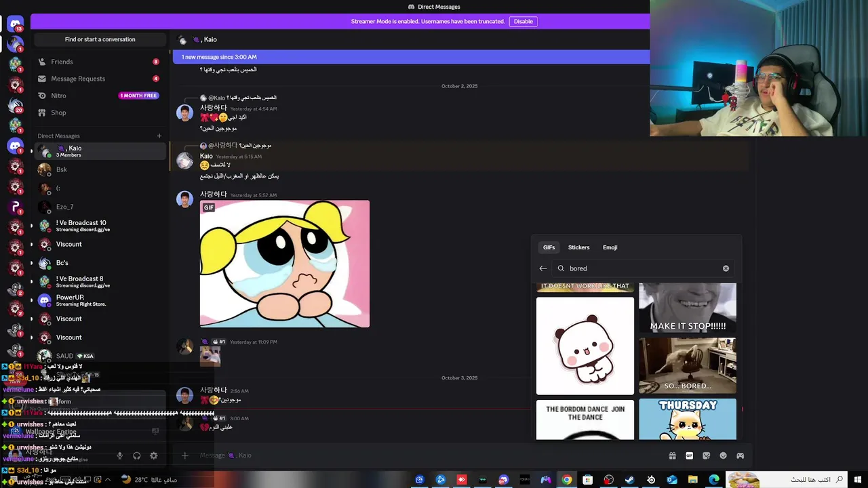Click the Windows Start button
The image size is (868, 488).
tap(858, 480)
